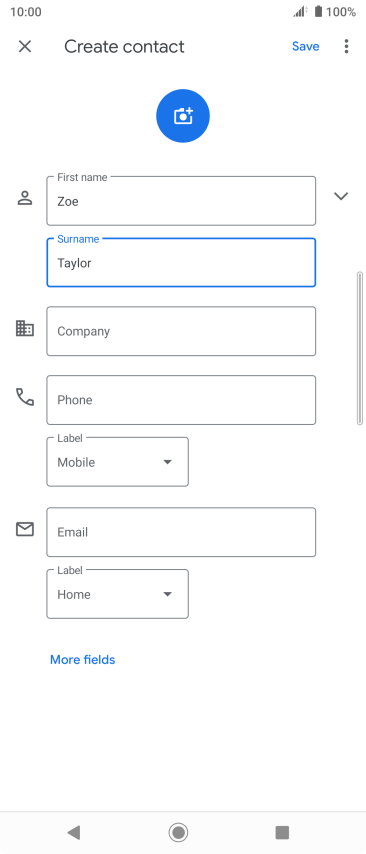Click the company building icon

[x=25, y=328]
